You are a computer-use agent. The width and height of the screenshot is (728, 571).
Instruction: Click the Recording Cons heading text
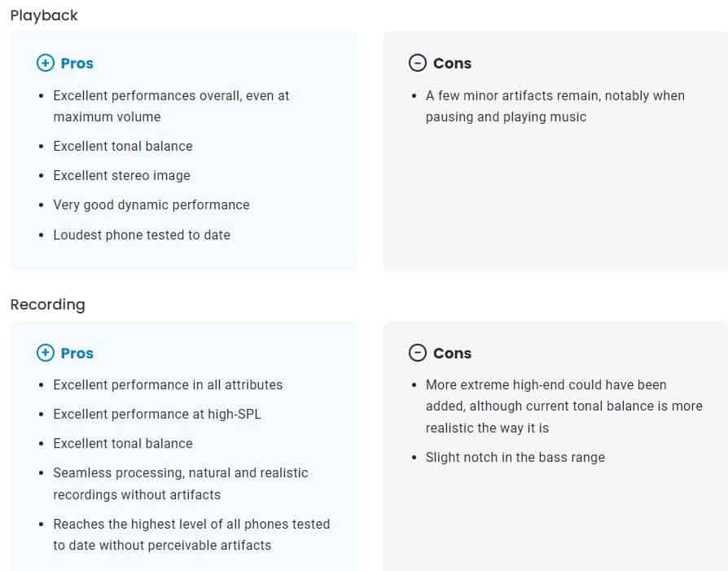coord(452,353)
